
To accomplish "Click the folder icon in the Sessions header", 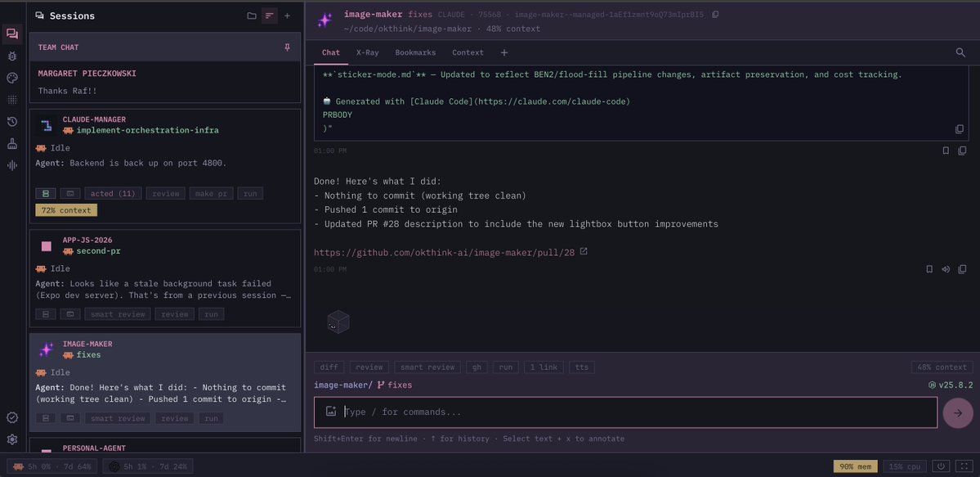I will click(x=251, y=16).
